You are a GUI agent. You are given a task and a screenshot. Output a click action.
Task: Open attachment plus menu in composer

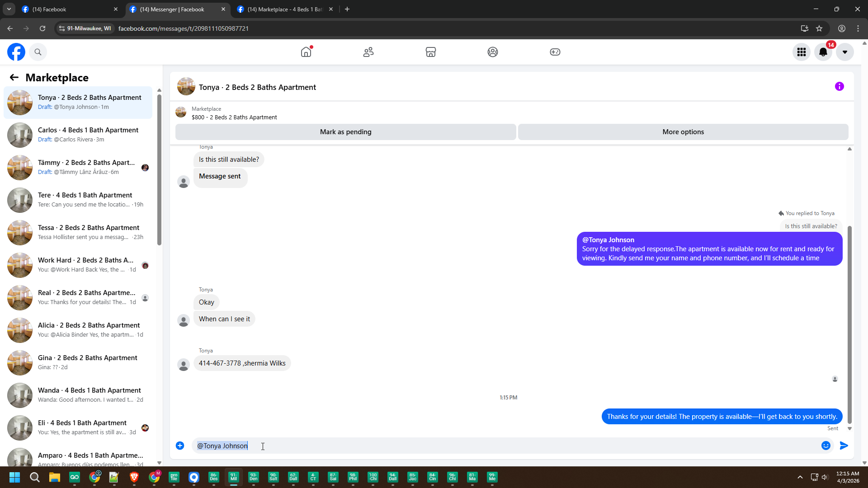180,446
